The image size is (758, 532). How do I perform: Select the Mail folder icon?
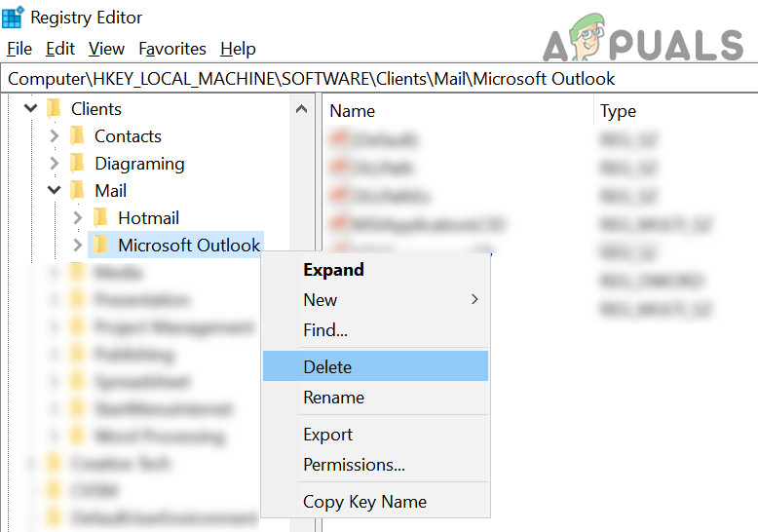click(x=77, y=190)
